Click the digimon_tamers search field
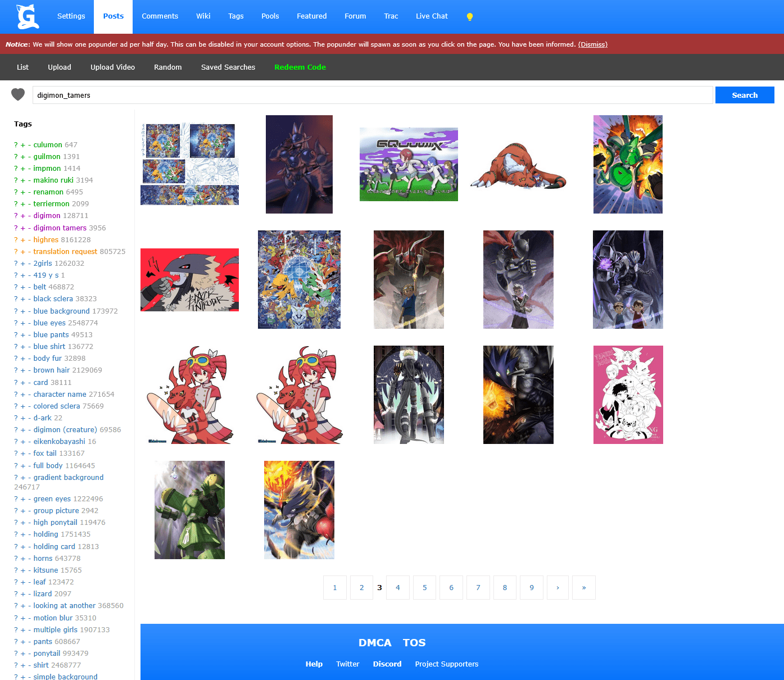Screen dimensions: 784x680 coord(372,96)
